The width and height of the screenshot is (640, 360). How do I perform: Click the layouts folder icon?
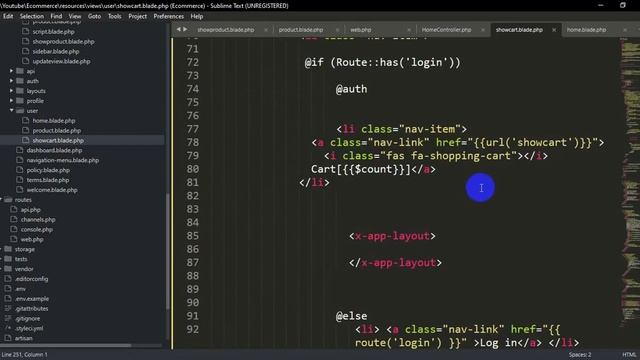tap(20, 91)
